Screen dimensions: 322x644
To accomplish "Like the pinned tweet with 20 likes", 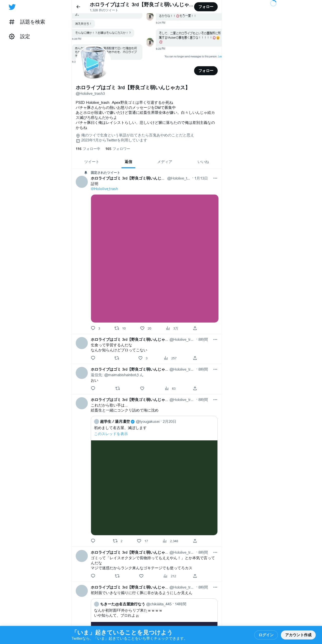I will point(142,328).
